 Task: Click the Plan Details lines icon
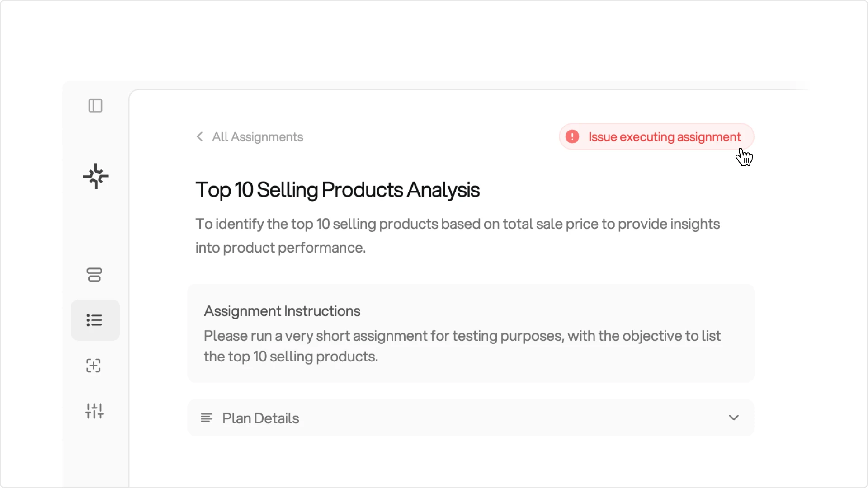click(207, 418)
